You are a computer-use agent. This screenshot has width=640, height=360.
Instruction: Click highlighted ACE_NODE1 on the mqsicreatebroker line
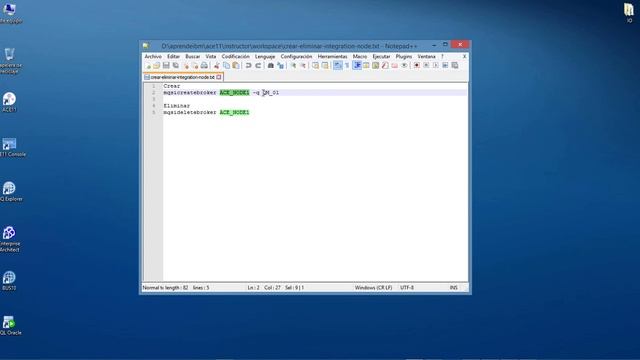[x=234, y=93]
